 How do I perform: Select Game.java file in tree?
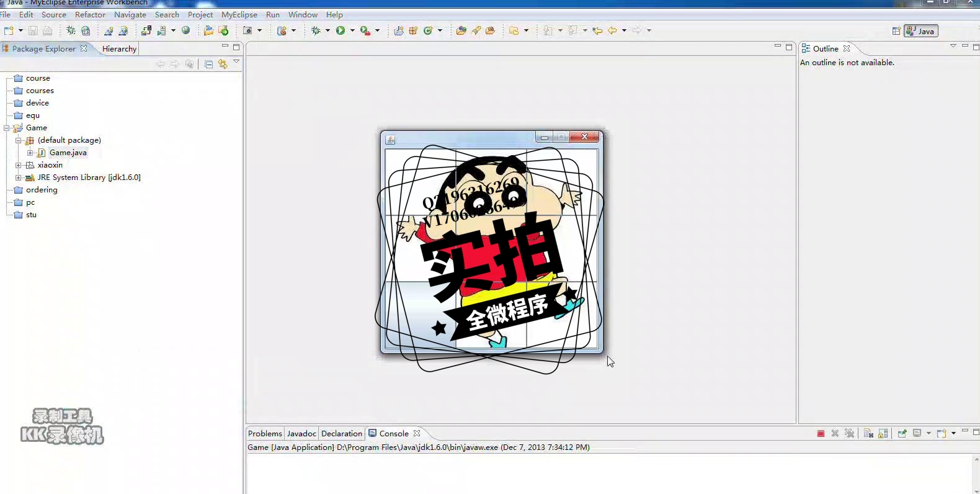(x=68, y=153)
